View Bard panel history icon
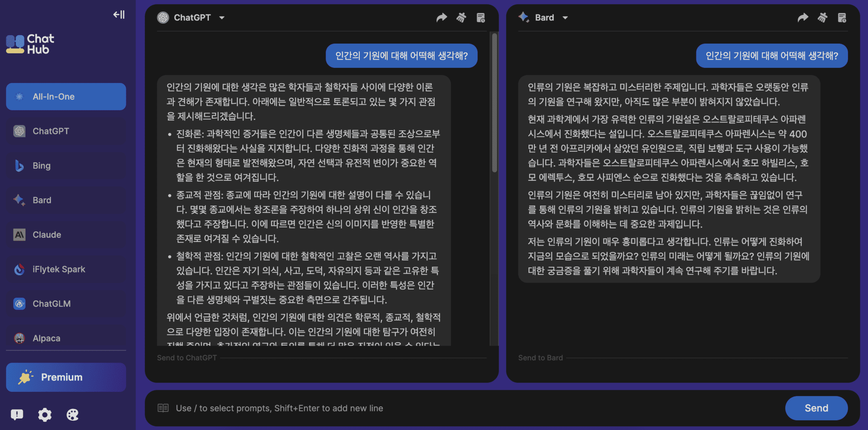Screen dimensions: 868x430 [842, 17]
